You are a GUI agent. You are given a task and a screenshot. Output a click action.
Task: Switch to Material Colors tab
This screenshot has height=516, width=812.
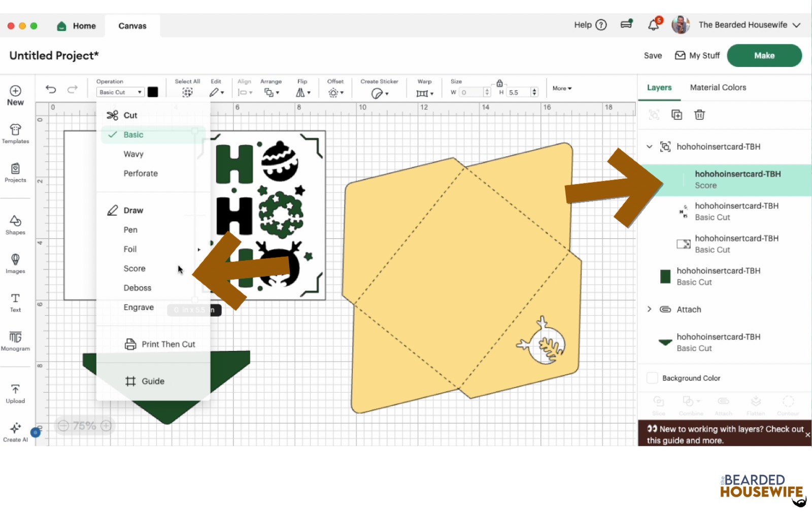[x=718, y=87]
